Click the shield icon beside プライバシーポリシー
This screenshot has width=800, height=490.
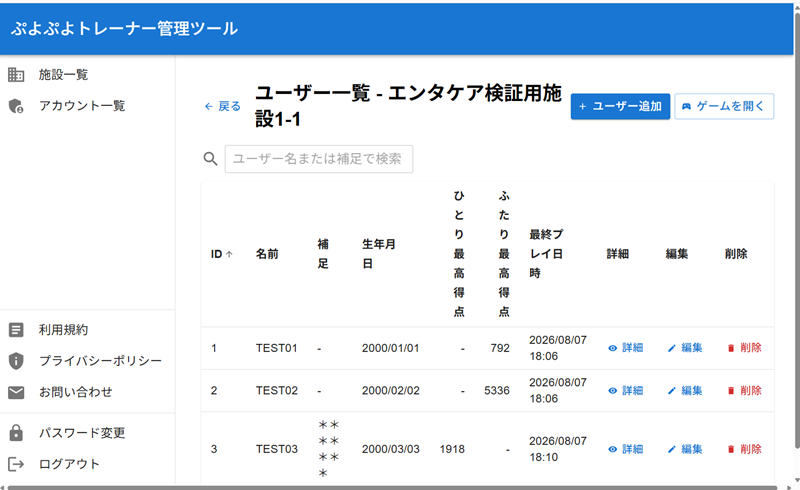(x=16, y=361)
